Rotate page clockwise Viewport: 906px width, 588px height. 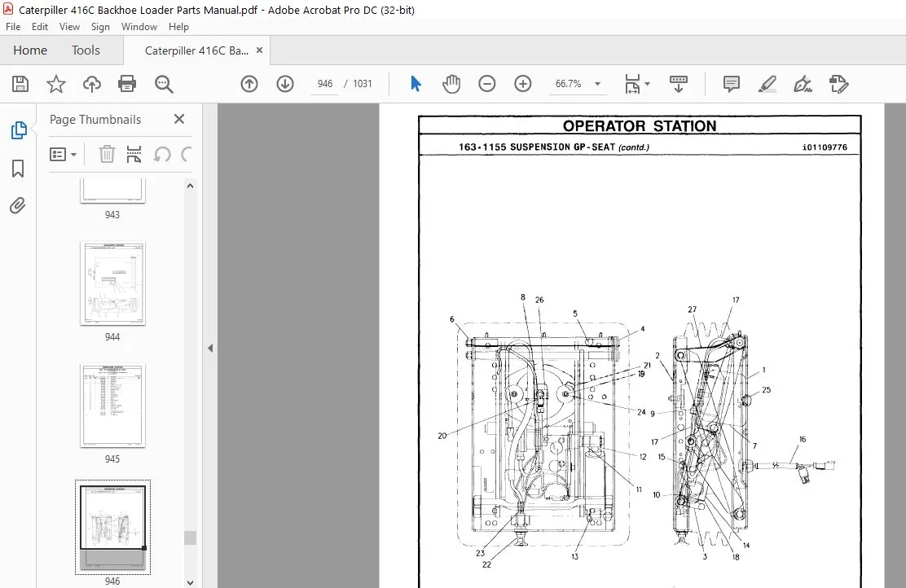186,154
